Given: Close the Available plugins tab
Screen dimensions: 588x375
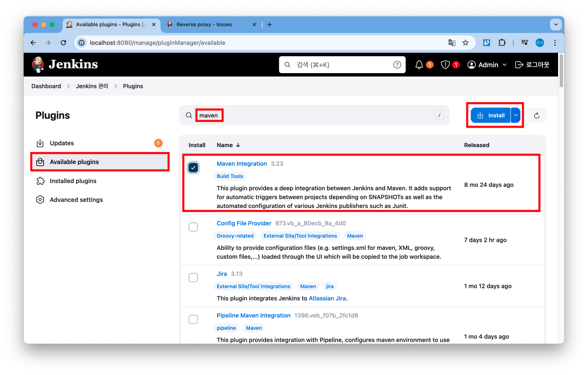Looking at the screenshot, I should pyautogui.click(x=154, y=25).
